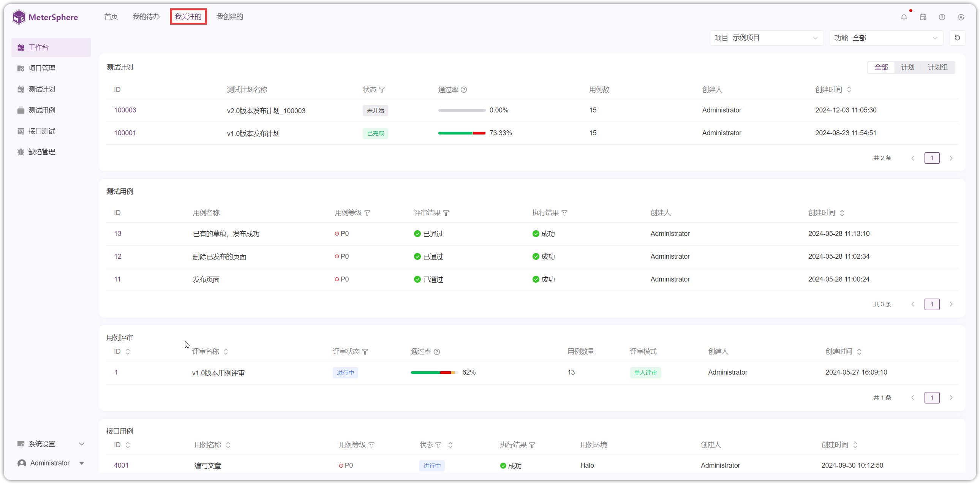The width and height of the screenshot is (980, 484).
Task: Open the Administrator user menu arrow
Action: coord(81,463)
